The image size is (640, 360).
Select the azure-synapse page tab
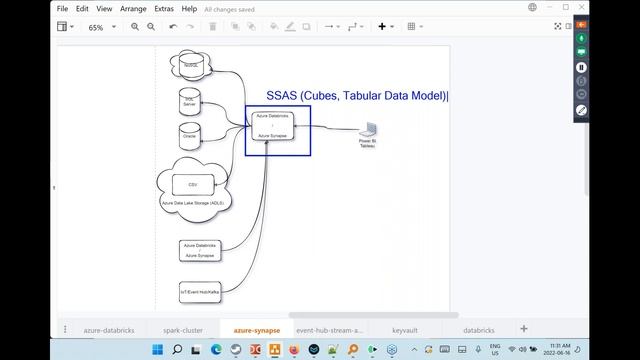coord(257,330)
